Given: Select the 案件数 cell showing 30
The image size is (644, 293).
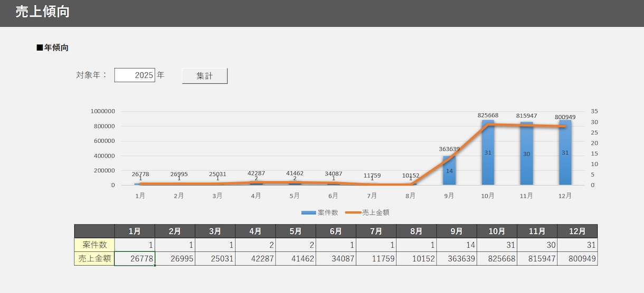Looking at the screenshot, I should tap(537, 245).
